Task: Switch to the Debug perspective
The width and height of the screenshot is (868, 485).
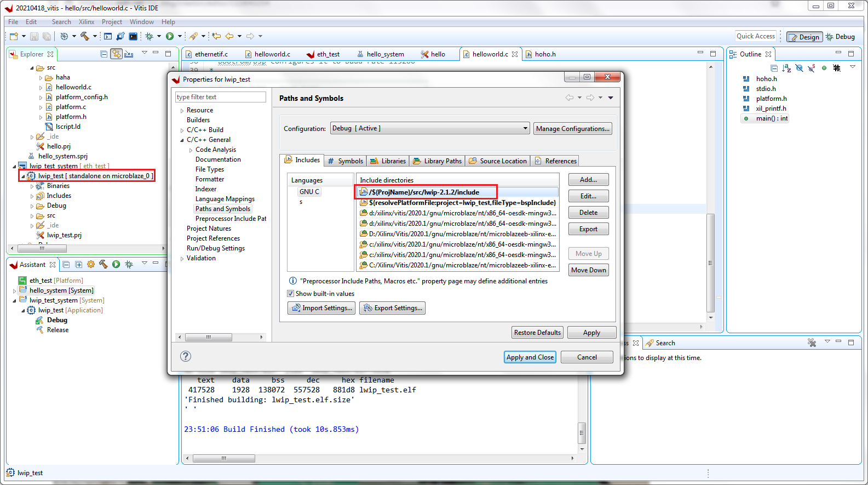Action: tap(841, 37)
